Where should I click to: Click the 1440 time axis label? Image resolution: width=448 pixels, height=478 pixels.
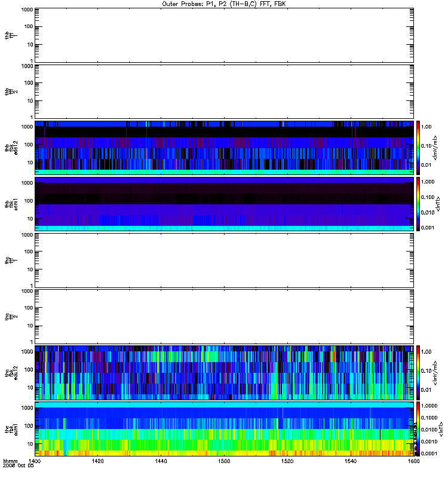(161, 461)
